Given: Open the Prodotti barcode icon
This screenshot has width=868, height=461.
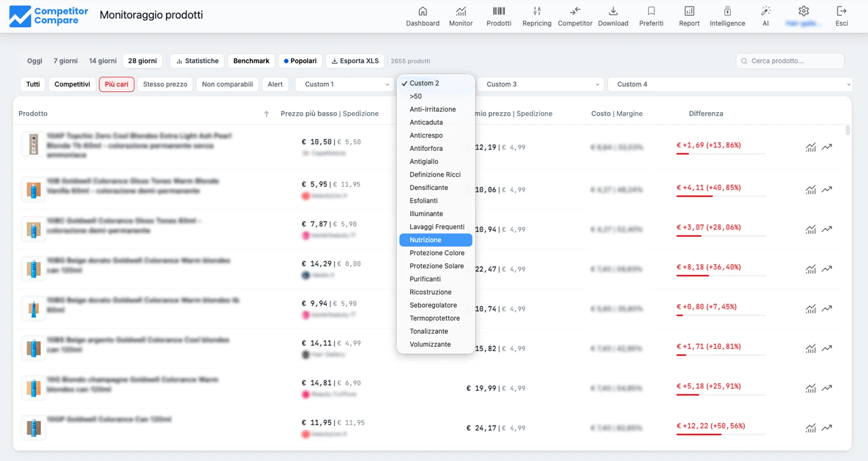Looking at the screenshot, I should (499, 11).
